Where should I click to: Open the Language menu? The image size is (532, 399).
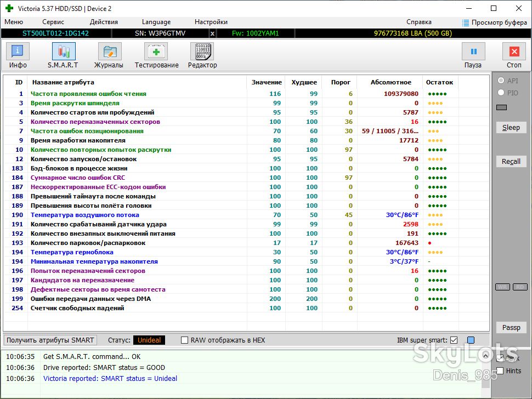(x=156, y=22)
